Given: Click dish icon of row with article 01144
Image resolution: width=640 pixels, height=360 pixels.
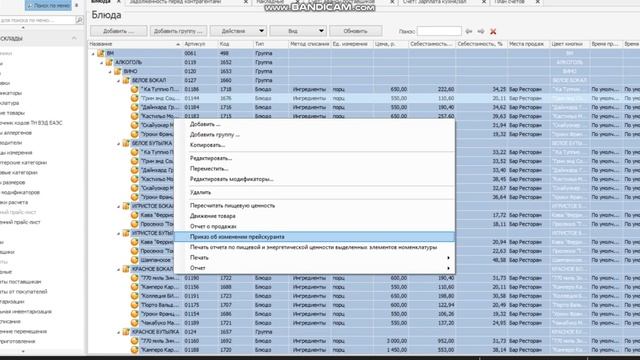Looking at the screenshot, I should point(134,98).
